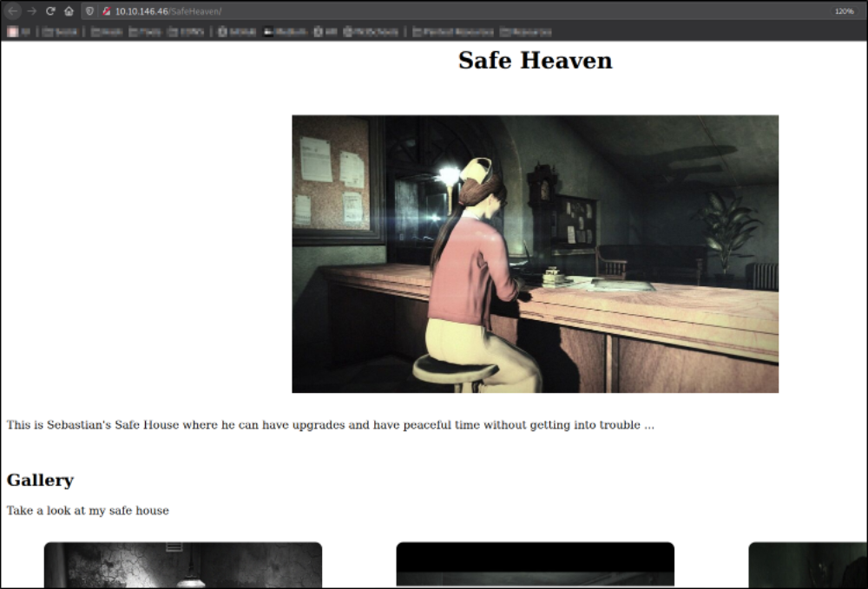868x589 pixels.
Task: Go forward to the next page
Action: click(31, 11)
